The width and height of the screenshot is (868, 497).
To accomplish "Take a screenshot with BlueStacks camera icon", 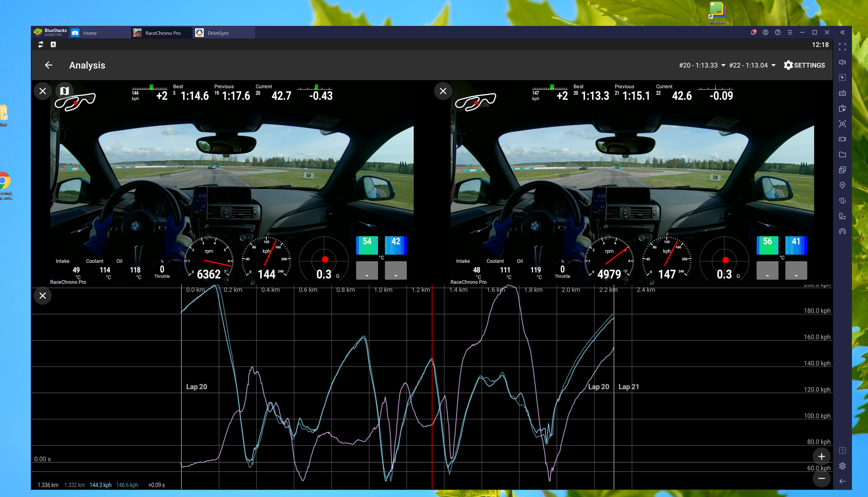I will pyautogui.click(x=842, y=124).
